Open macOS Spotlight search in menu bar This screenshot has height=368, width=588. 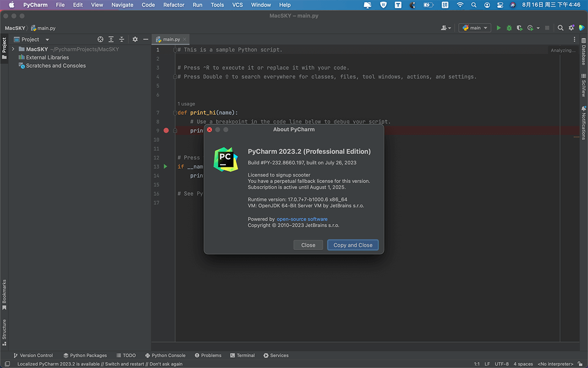[473, 5]
